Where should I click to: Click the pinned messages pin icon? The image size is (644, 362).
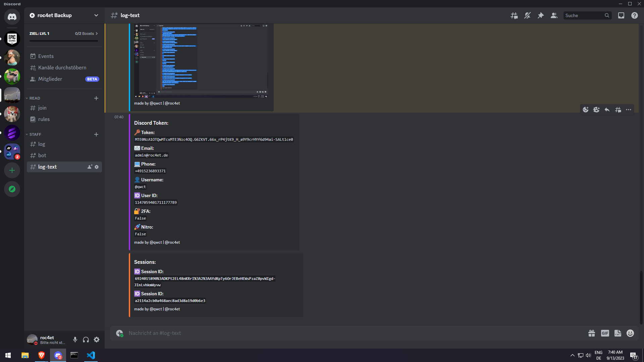pyautogui.click(x=541, y=15)
